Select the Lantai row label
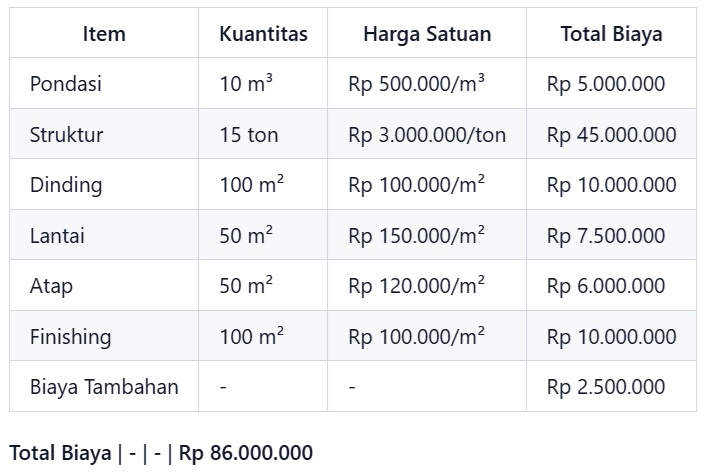707x473 pixels. pos(59,236)
